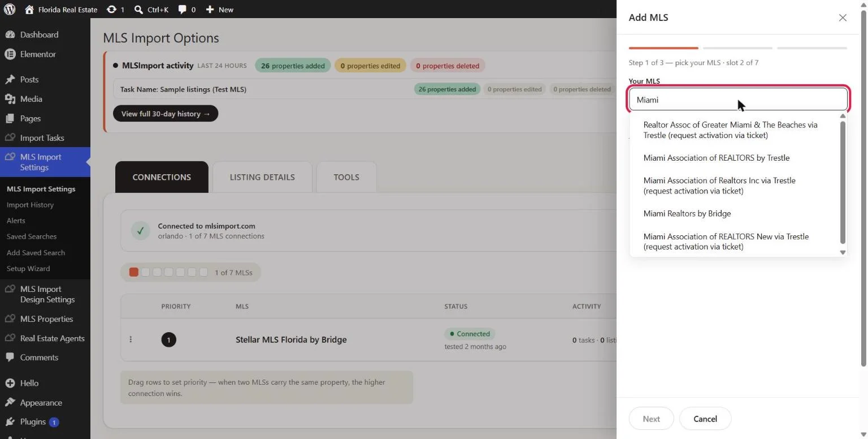Go to Saved Searches submenu item

(x=32, y=236)
